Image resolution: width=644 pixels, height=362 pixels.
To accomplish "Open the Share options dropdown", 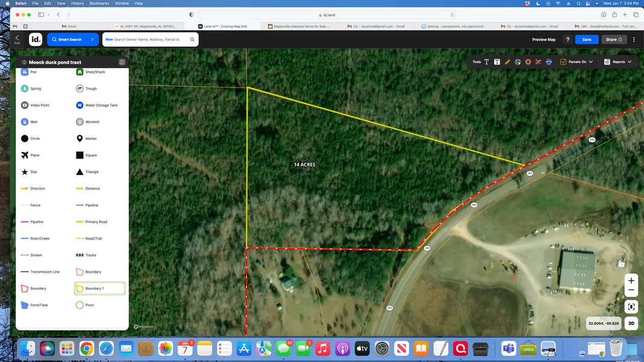I will coord(614,39).
